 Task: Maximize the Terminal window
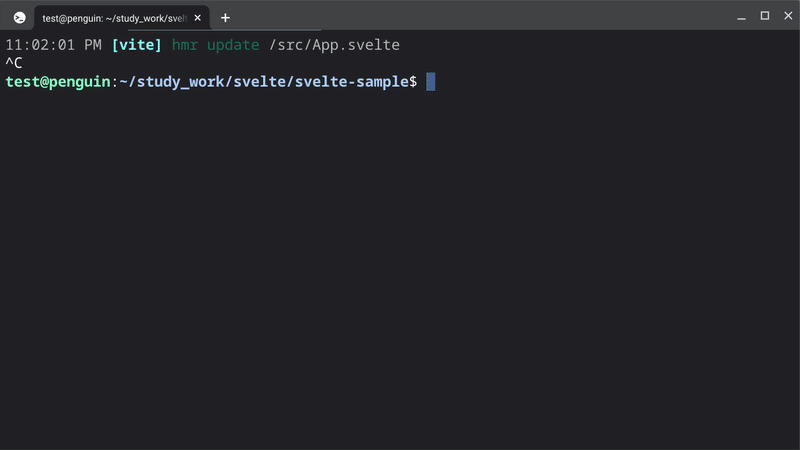tap(765, 16)
